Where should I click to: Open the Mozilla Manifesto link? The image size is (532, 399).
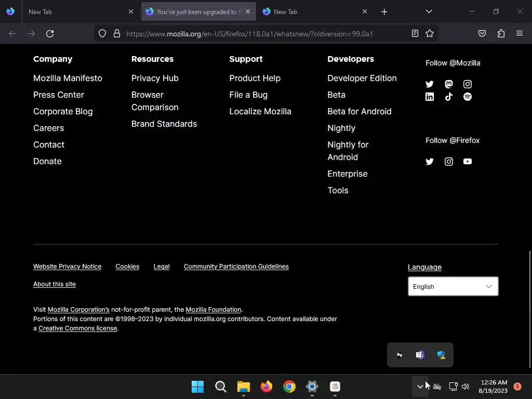(x=68, y=78)
